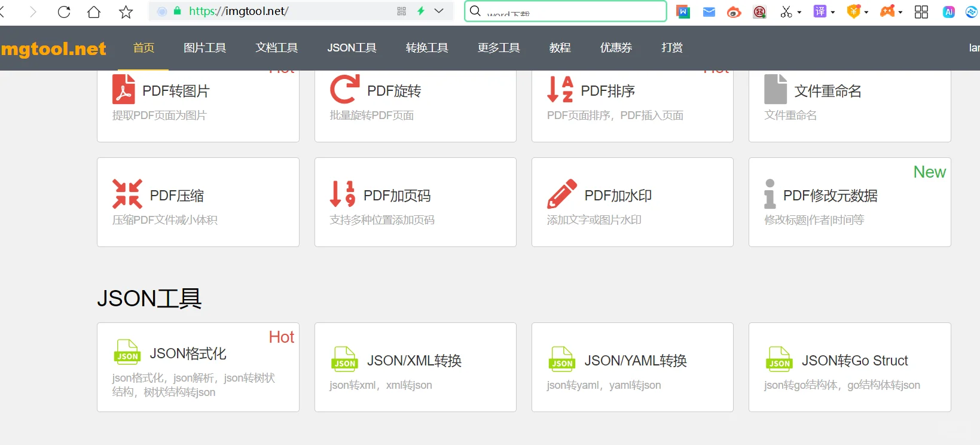Expand the translate extension dropdown arrow

click(833, 12)
